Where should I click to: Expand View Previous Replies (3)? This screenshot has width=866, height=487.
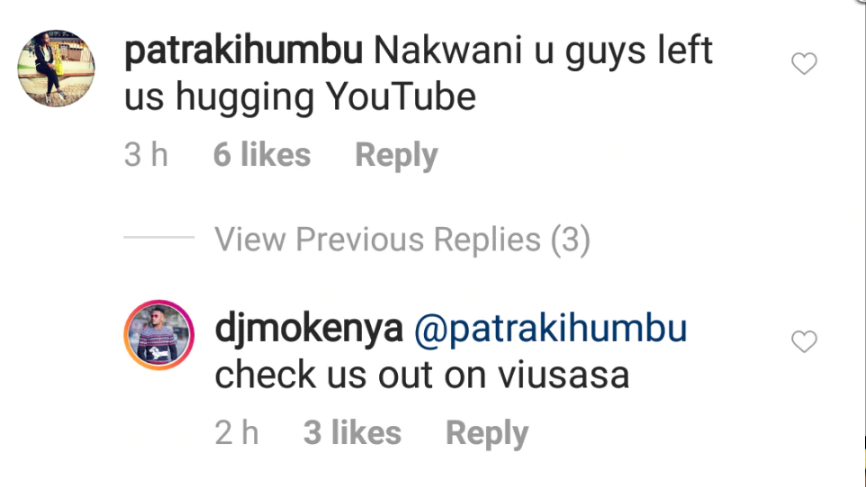[x=402, y=240]
